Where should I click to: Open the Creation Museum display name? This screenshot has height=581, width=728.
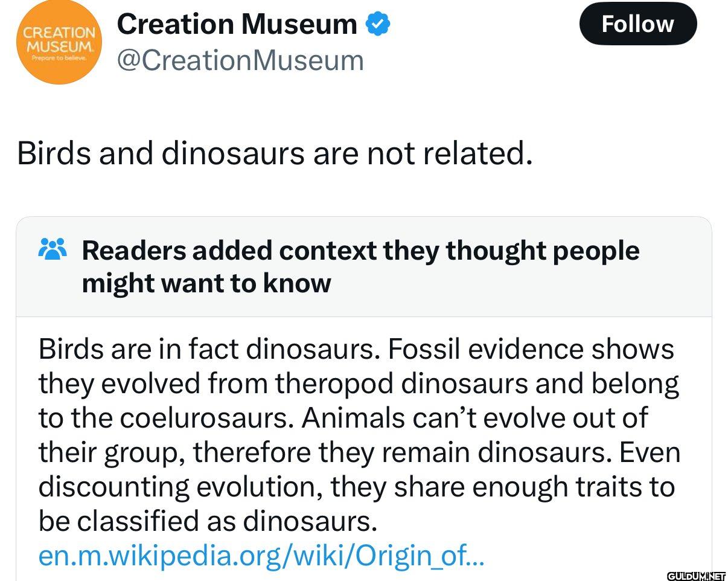coord(237,24)
